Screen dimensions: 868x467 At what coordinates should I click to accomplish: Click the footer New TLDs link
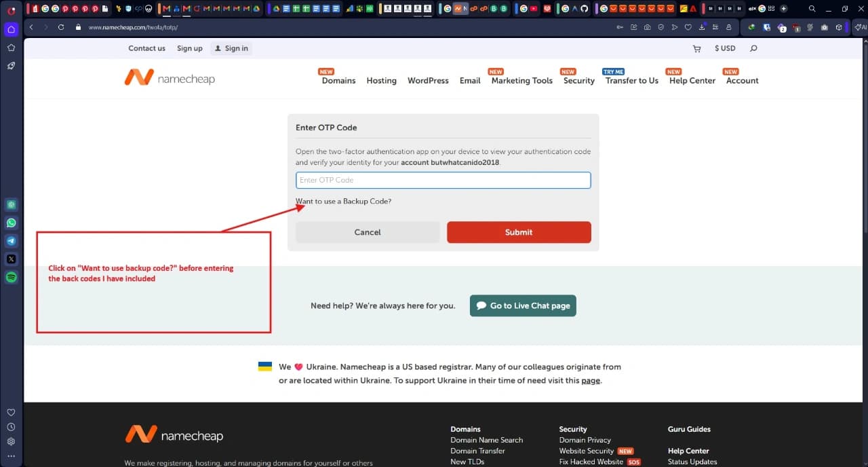coord(468,462)
